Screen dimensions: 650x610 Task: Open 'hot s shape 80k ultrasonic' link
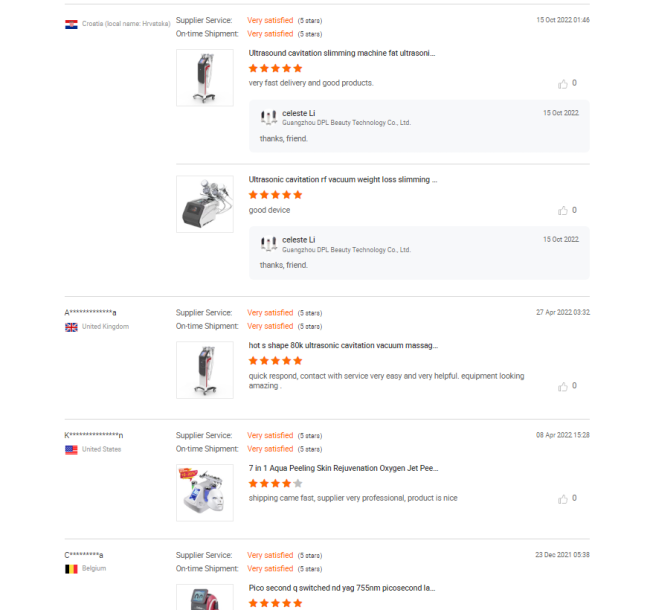(342, 345)
